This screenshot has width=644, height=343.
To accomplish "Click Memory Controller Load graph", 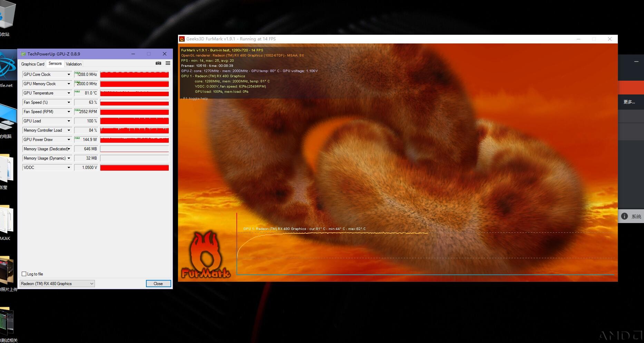I will (x=134, y=130).
